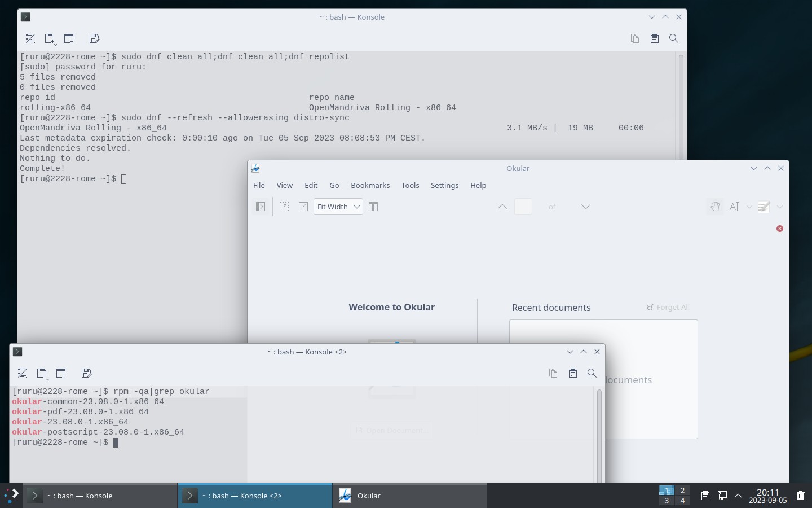This screenshot has width=812, height=508.
Task: Click Konsole <2> title bar terminal icon
Action: point(17,352)
